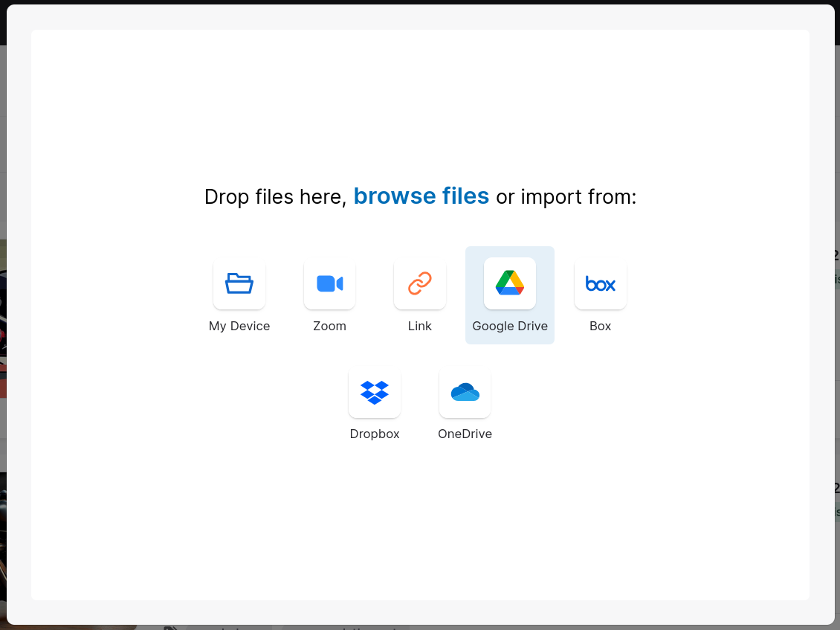Screen dimensions: 840x630
Task: Import from Box icon
Action: pyautogui.click(x=600, y=283)
